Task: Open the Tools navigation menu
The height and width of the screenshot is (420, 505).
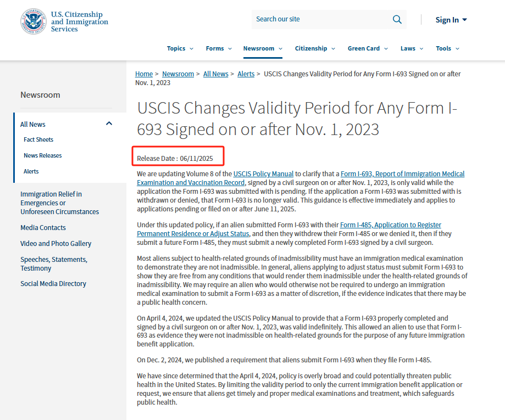Action: (x=447, y=48)
